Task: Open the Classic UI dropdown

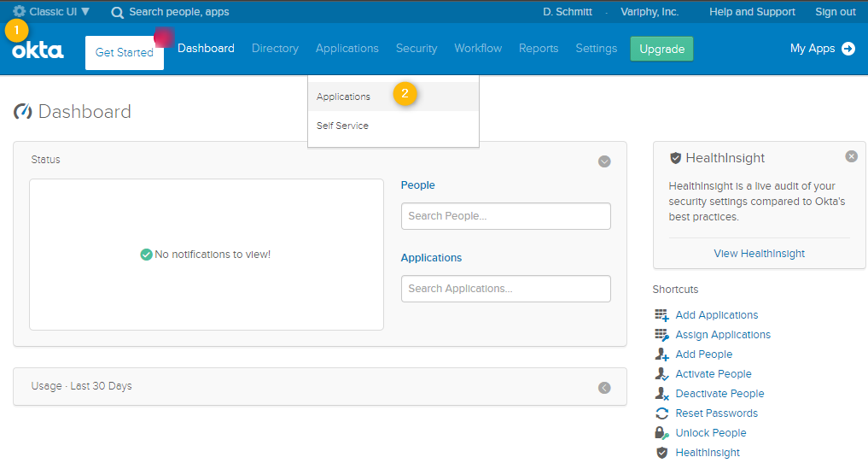Action: coord(59,12)
